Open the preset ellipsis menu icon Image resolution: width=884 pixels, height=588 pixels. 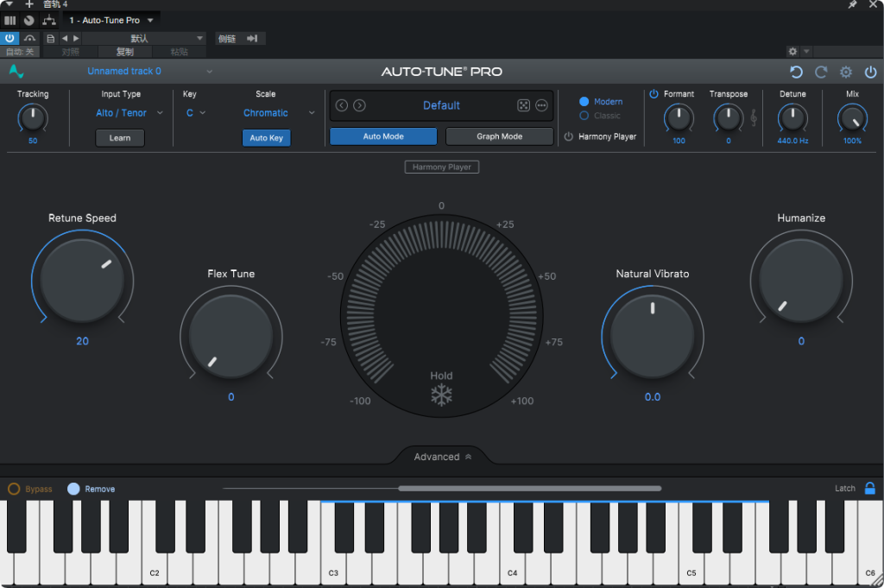[542, 105]
